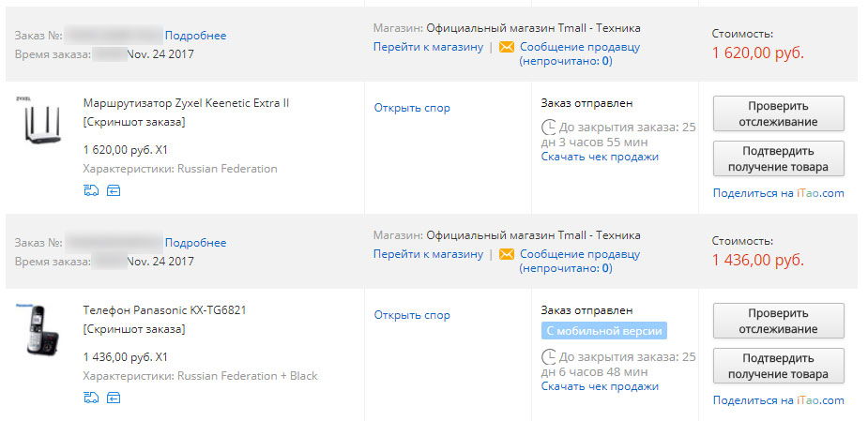
Task: Open the Zyxel Keenetic router thumbnail
Action: 42,121
